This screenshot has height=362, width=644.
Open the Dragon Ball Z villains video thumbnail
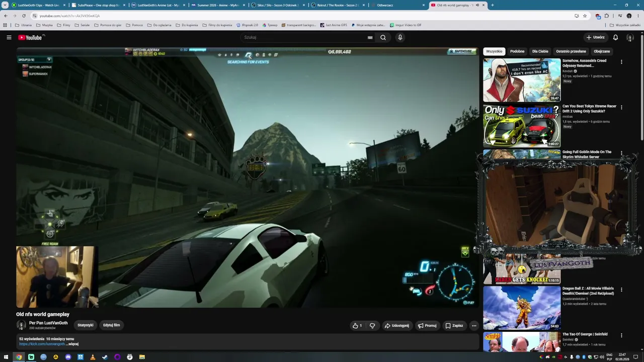522,308
